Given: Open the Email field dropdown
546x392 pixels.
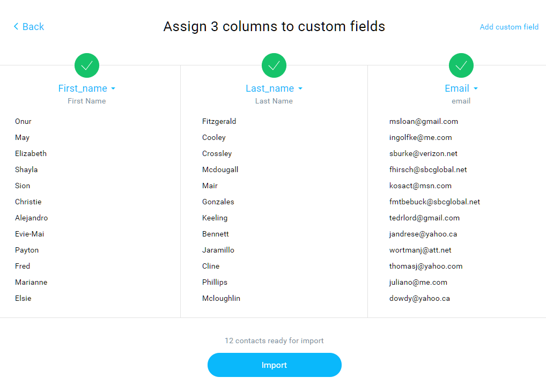Looking at the screenshot, I should 461,88.
